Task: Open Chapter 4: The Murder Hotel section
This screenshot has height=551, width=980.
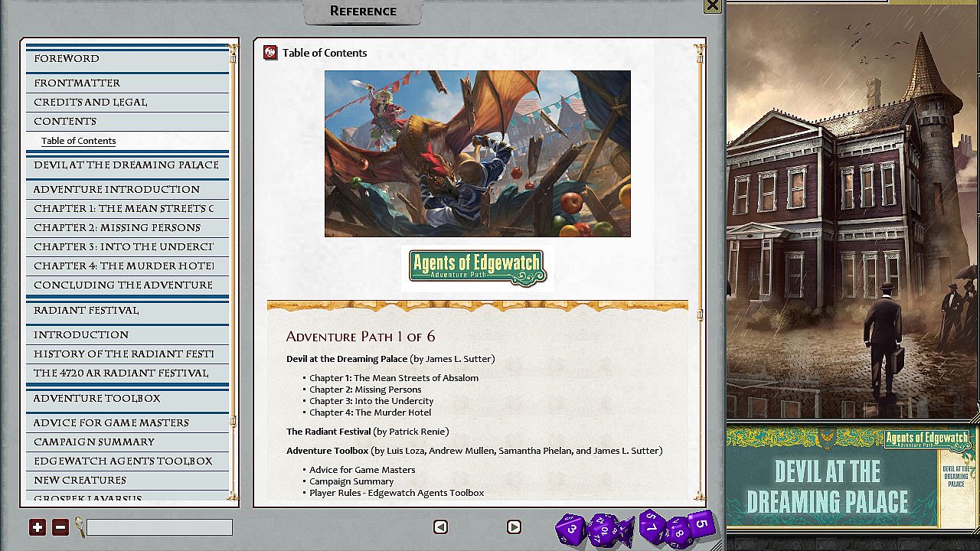Action: [127, 266]
